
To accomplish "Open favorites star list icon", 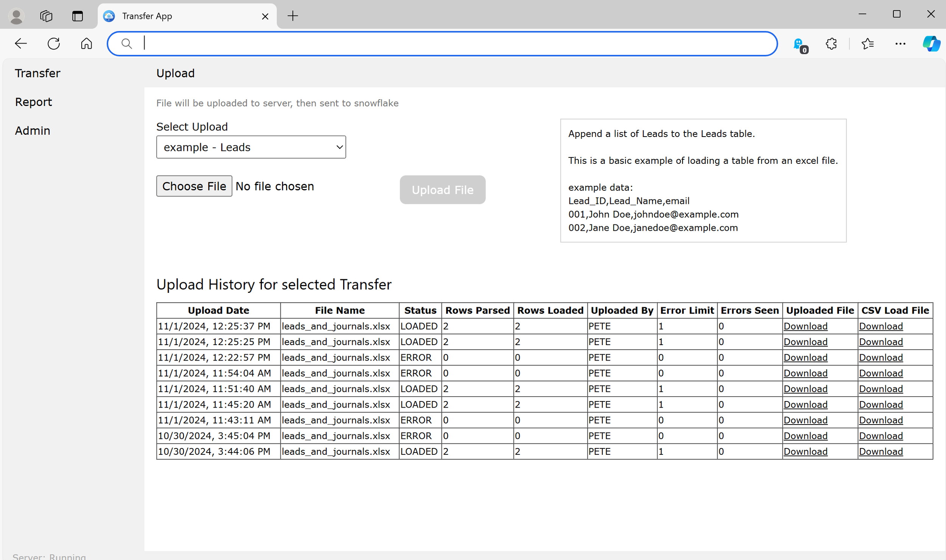I will tap(867, 44).
